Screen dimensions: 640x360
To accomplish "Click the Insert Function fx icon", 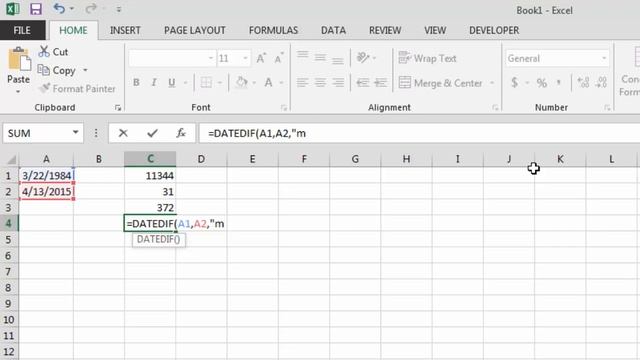I will pos(181,133).
